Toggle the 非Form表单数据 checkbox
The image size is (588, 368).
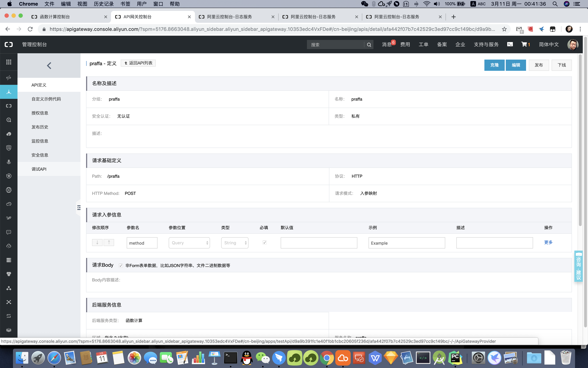(121, 265)
